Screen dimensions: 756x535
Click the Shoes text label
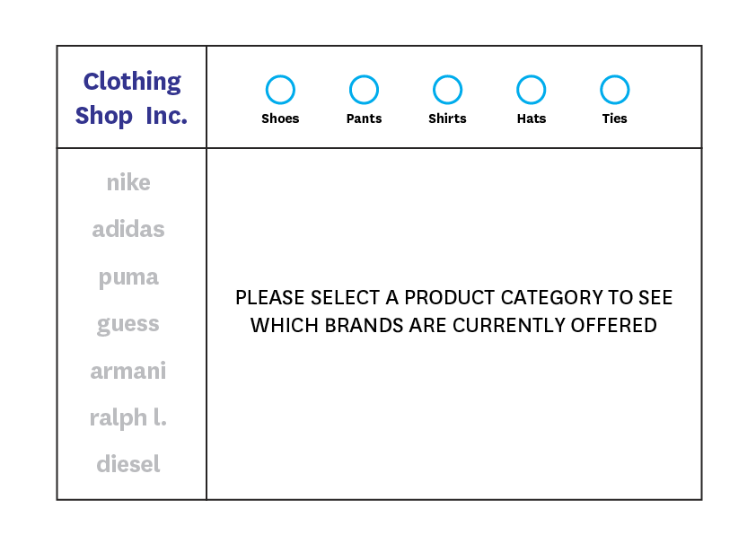(x=280, y=118)
